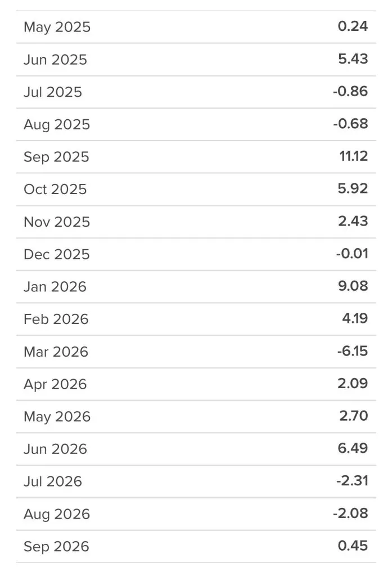Select the Sep 2026 date label

pos(56,546)
